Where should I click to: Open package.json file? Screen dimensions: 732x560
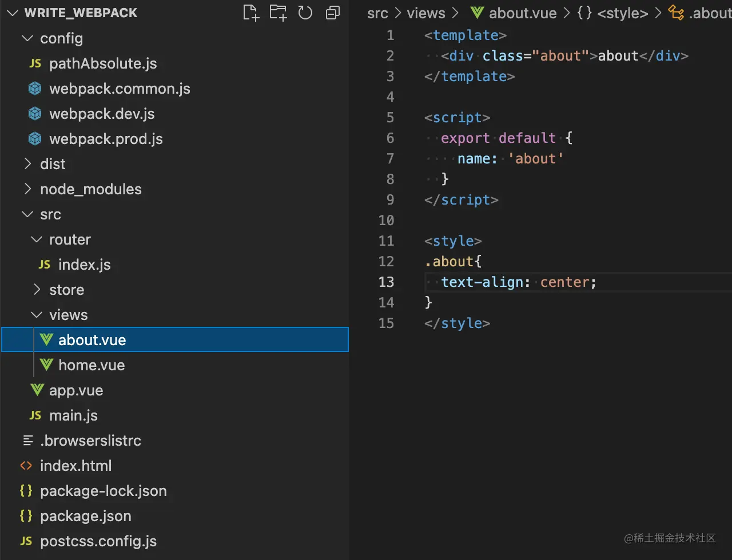click(174, 516)
